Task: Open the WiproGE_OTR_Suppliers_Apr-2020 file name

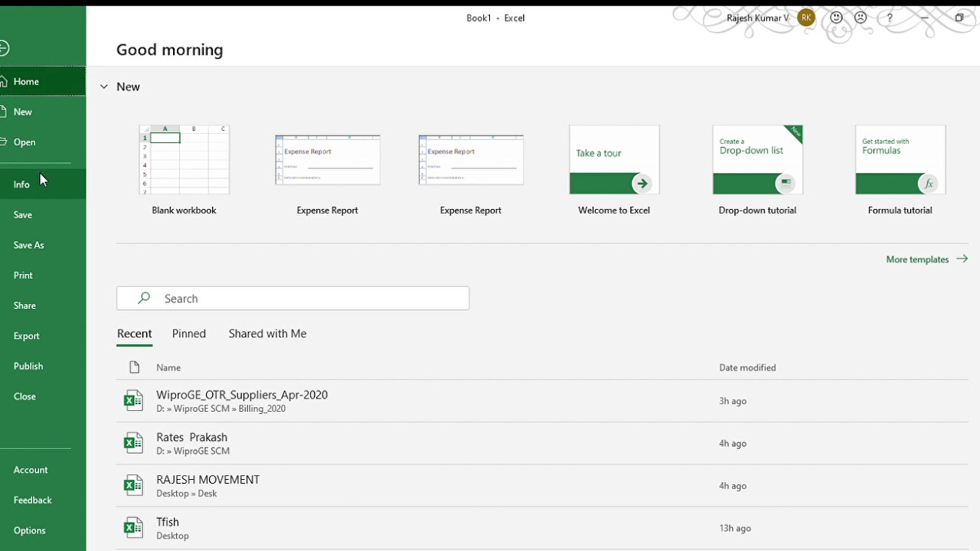Action: tap(242, 395)
